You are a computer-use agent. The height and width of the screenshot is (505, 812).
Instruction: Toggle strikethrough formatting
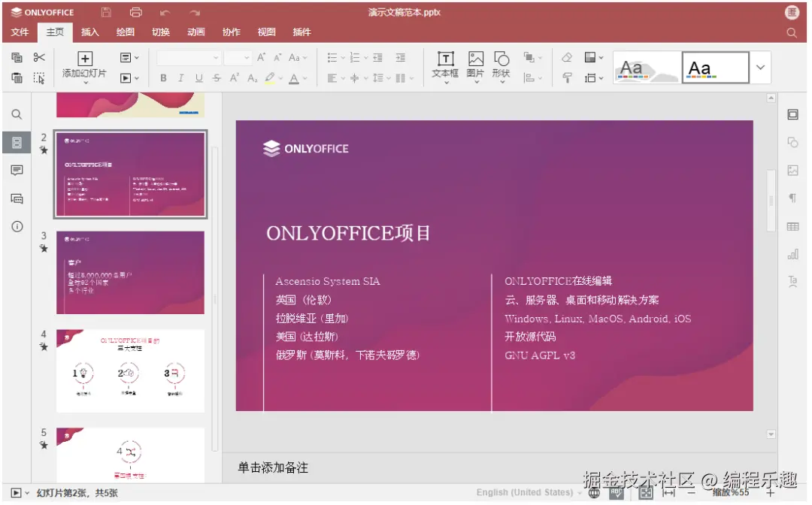click(217, 78)
